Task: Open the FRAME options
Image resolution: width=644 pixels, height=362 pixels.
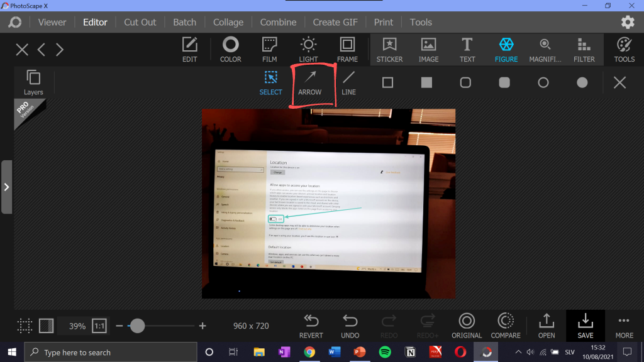Action: [347, 50]
